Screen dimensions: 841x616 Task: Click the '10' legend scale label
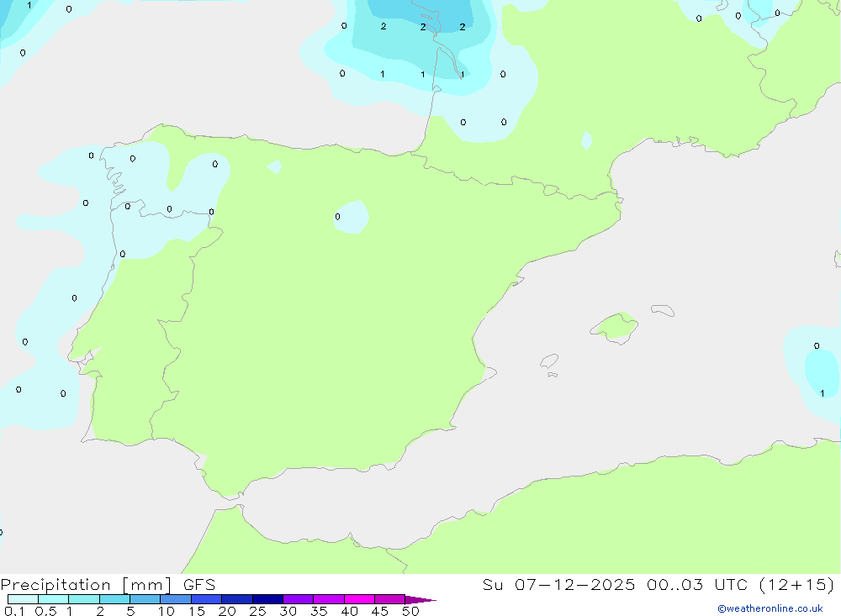click(x=167, y=611)
